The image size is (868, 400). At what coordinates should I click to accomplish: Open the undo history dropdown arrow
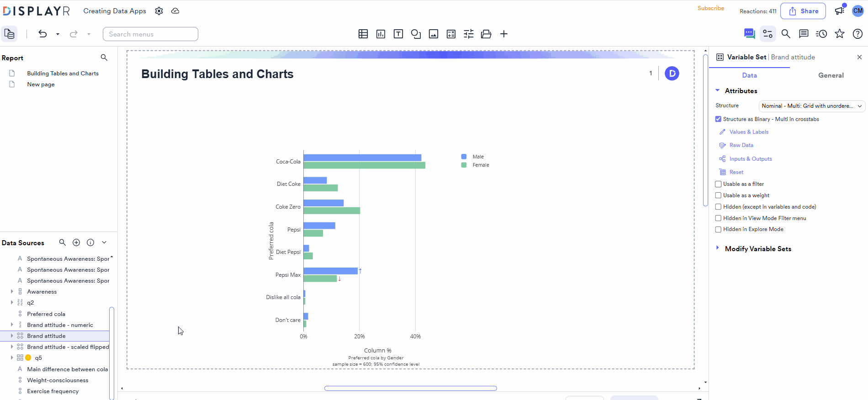(x=58, y=34)
